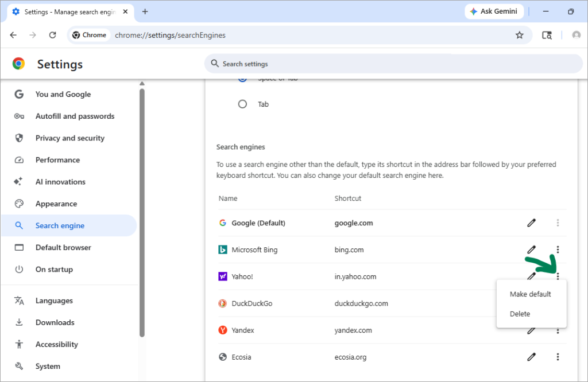The width and height of the screenshot is (588, 382).
Task: Edit the Google search engine entry
Action: (531, 223)
